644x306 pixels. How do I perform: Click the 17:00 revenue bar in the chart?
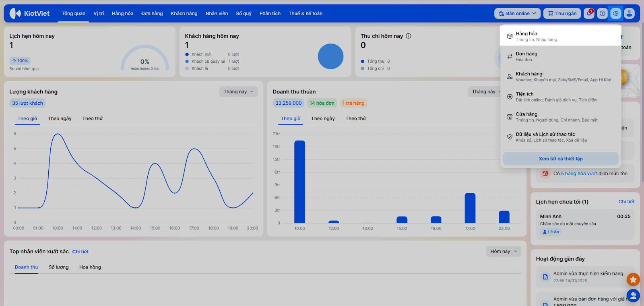click(x=470, y=208)
